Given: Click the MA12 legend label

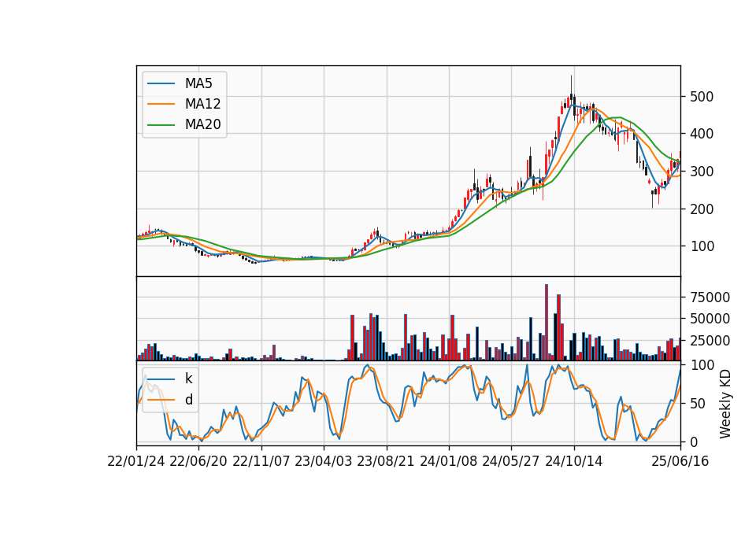Looking at the screenshot, I should click(x=202, y=104).
